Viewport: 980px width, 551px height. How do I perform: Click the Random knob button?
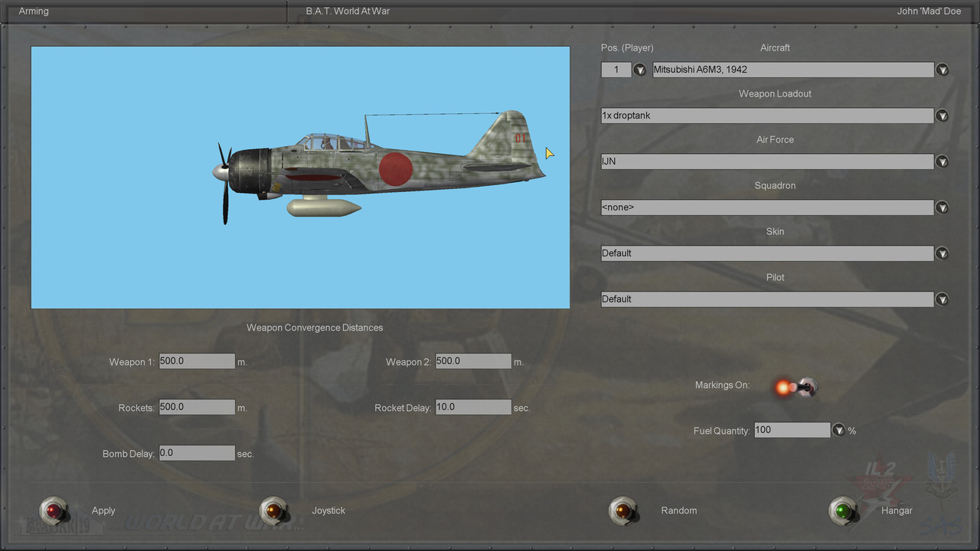[623, 510]
